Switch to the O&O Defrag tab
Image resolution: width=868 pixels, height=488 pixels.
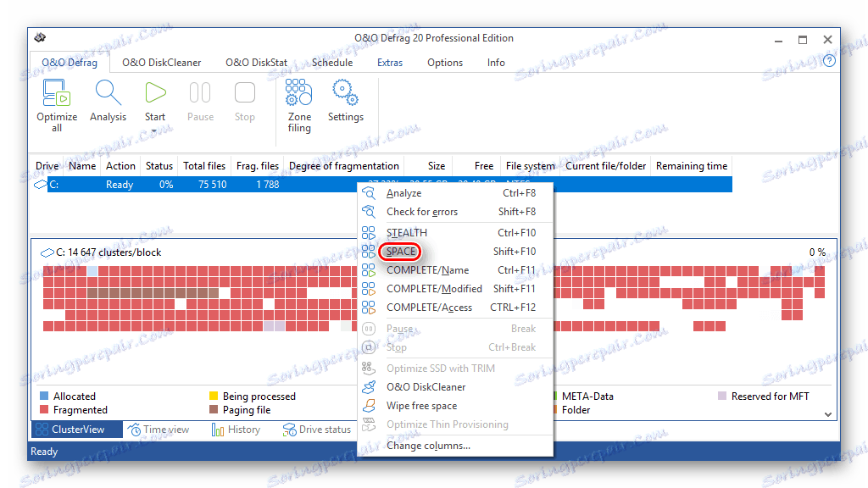(x=70, y=63)
